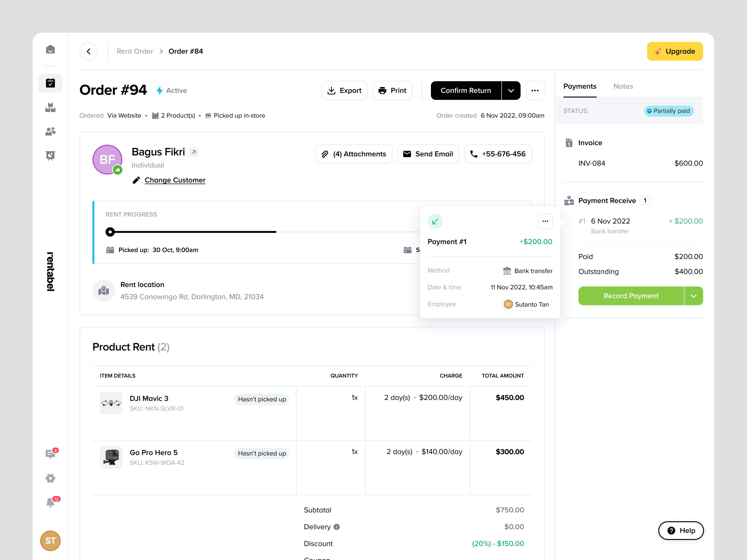Image resolution: width=747 pixels, height=560 pixels.
Task: Go to customers sidebar icon
Action: (x=50, y=131)
